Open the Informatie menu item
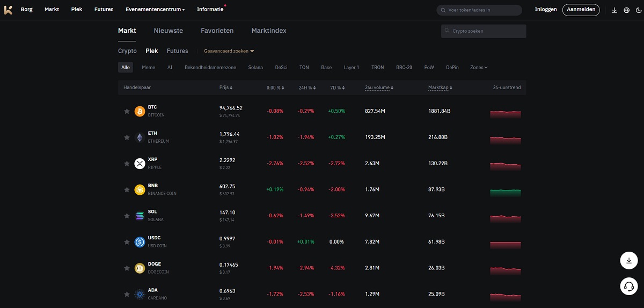The image size is (644, 308). coord(210,10)
